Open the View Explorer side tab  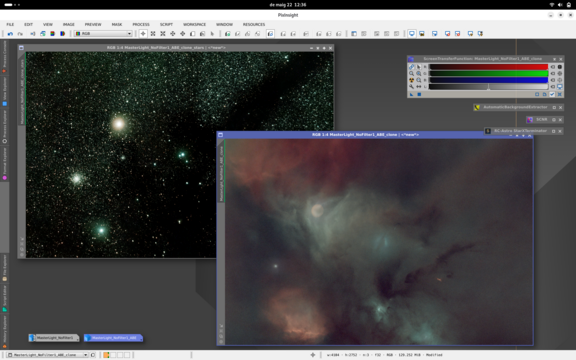pyautogui.click(x=4, y=91)
